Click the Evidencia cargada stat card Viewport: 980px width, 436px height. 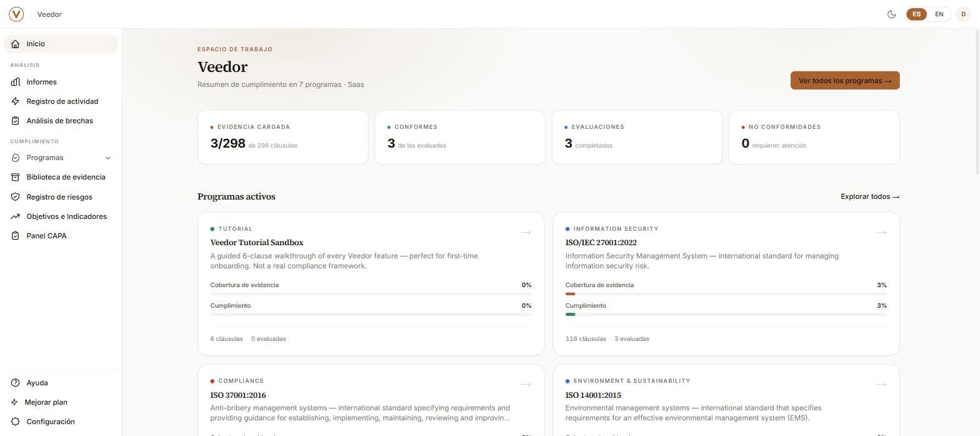point(283,138)
